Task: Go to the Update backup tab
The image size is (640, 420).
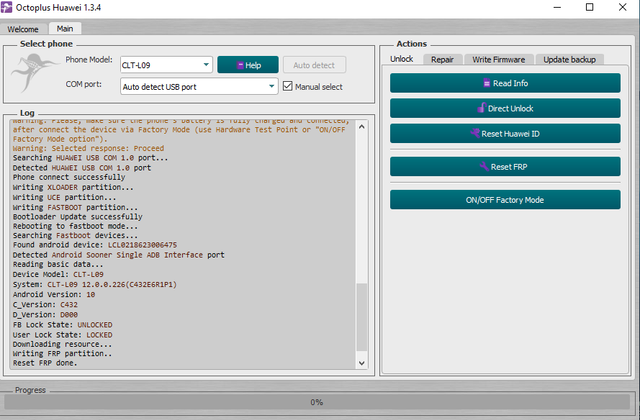Action: (x=569, y=60)
